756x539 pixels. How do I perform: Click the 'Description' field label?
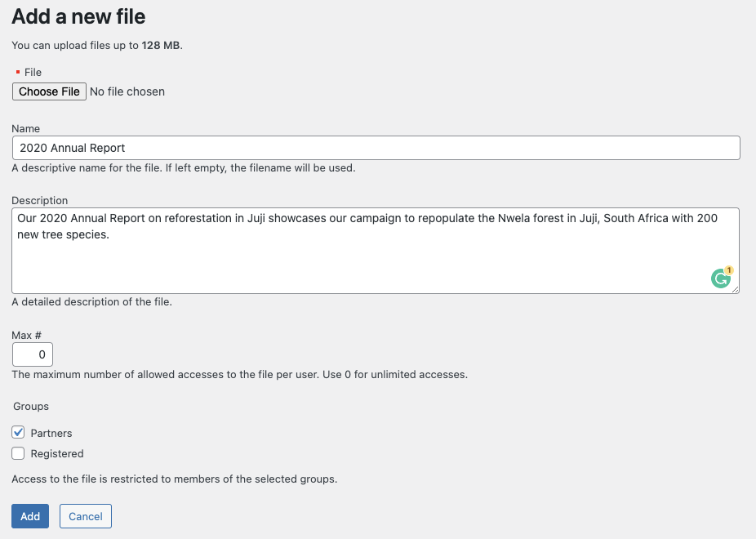(x=39, y=201)
